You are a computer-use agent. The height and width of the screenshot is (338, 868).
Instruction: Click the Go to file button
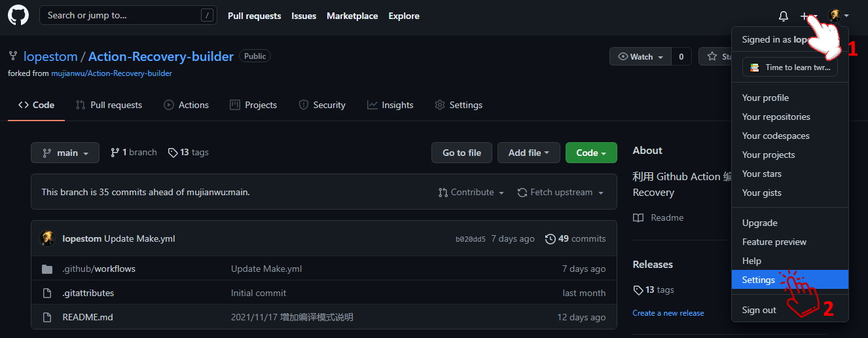[x=461, y=153]
